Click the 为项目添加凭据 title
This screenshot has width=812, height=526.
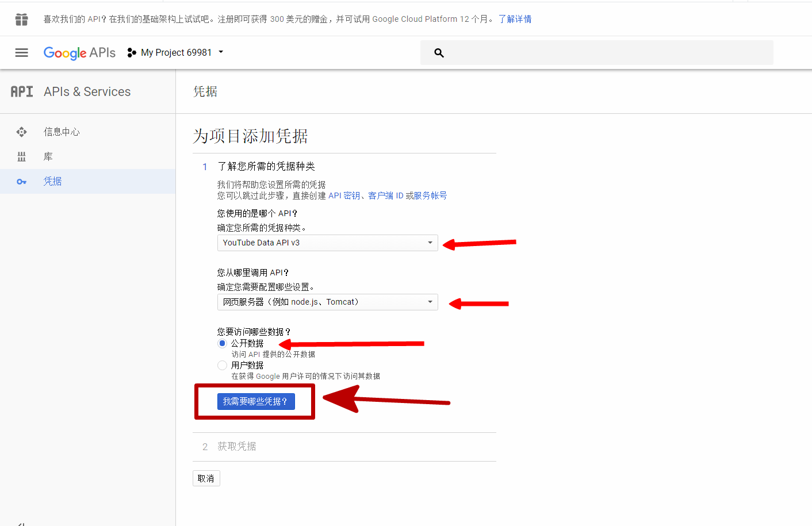point(250,136)
